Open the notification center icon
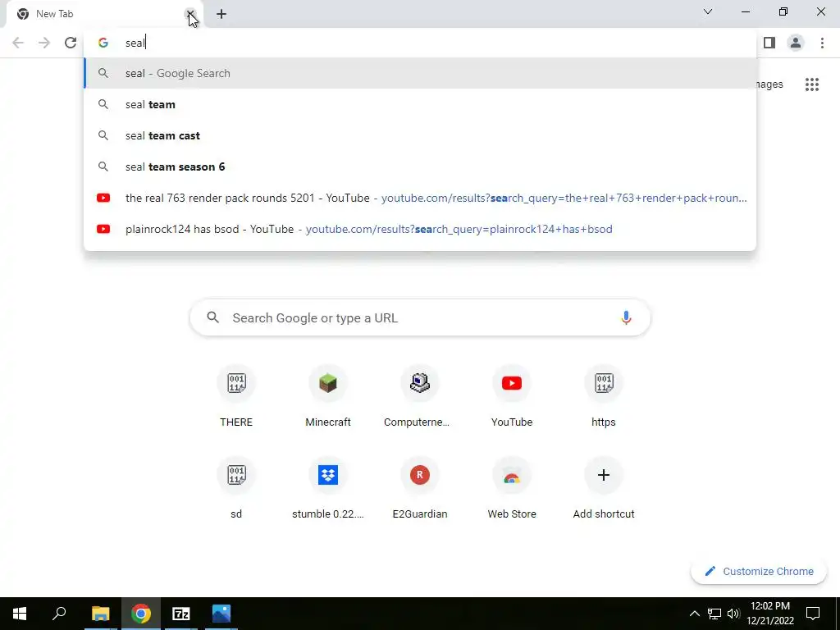 coord(813,614)
